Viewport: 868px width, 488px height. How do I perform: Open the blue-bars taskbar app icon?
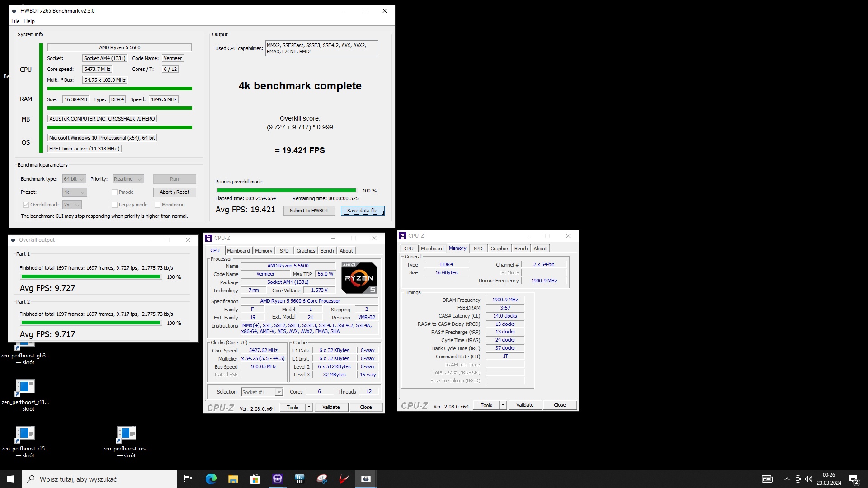[x=300, y=479]
